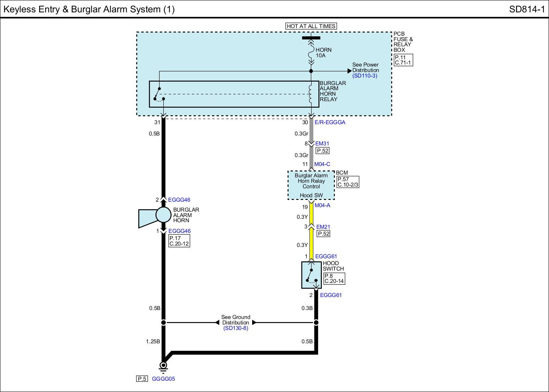Screen dimensions: 549x392
Task: Click the relay switch contact symbol
Action: (x=159, y=94)
